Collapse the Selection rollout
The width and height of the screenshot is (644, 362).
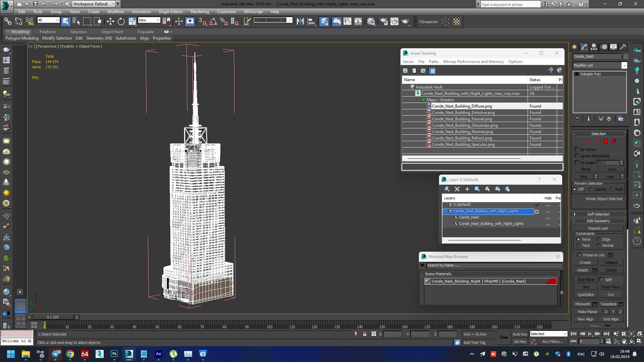[x=598, y=133]
